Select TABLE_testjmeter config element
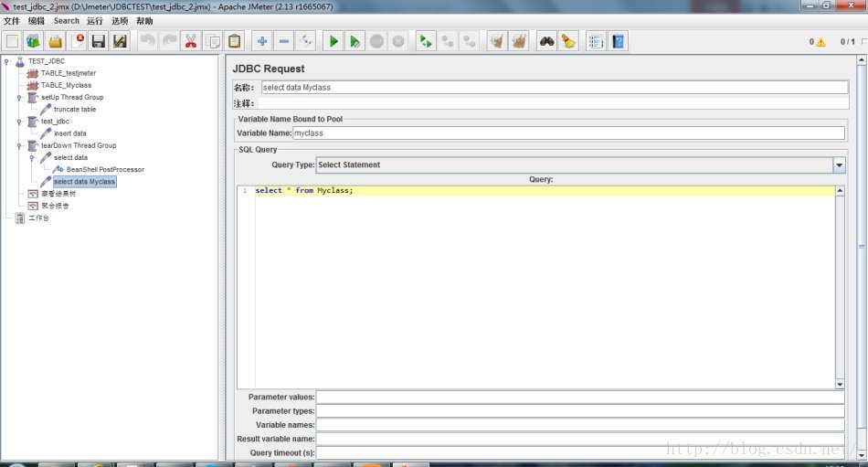 (x=69, y=73)
